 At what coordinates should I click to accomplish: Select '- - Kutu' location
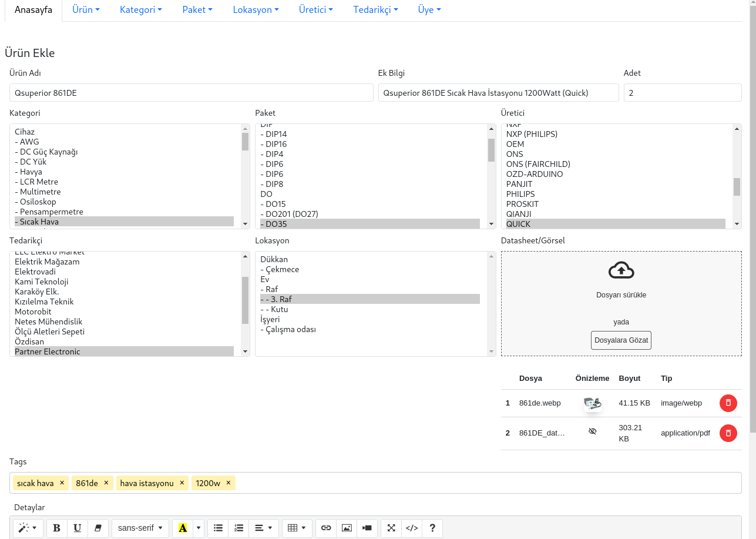click(x=370, y=309)
